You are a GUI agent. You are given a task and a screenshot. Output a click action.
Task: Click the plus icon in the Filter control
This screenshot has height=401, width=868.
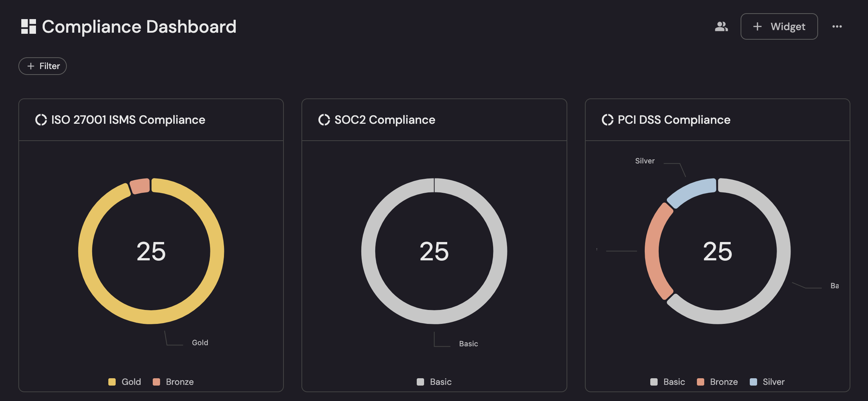30,66
